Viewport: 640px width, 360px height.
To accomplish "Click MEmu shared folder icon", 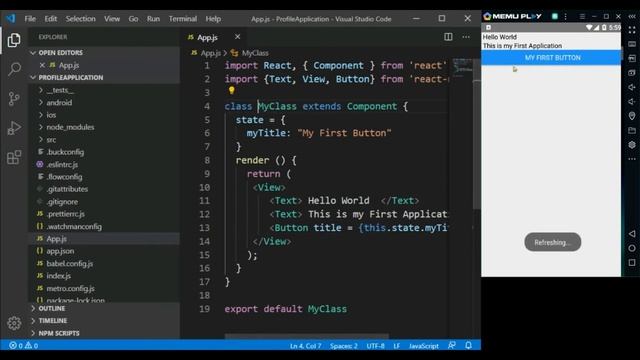I will [632, 131].
